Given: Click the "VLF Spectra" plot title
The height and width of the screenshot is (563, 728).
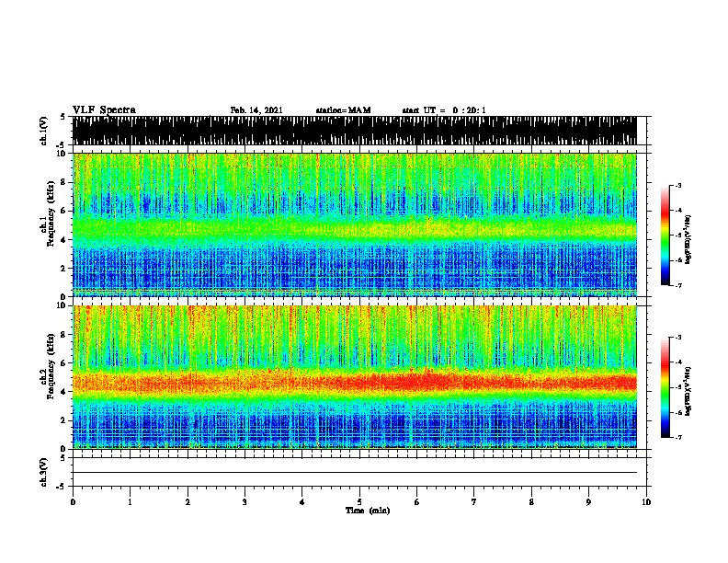Looking at the screenshot, I should pos(104,110).
